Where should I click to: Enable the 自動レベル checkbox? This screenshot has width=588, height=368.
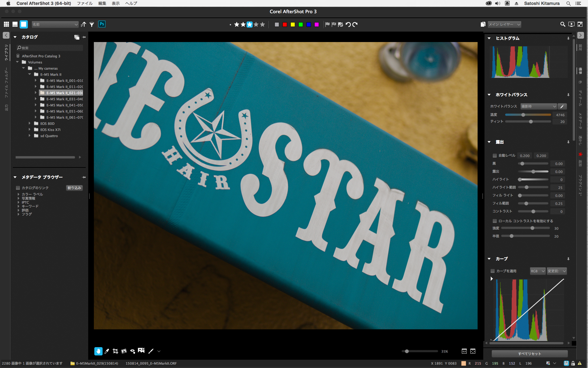[495, 156]
